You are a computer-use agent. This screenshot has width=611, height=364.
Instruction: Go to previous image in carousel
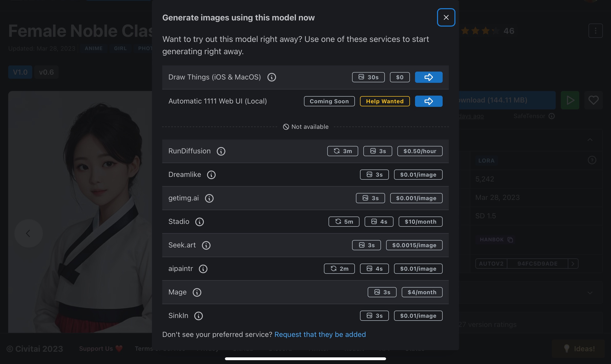(x=28, y=233)
